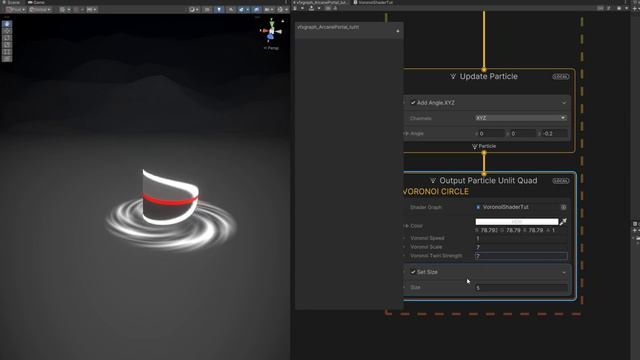Click the Angle X input field

pyautogui.click(x=492, y=133)
